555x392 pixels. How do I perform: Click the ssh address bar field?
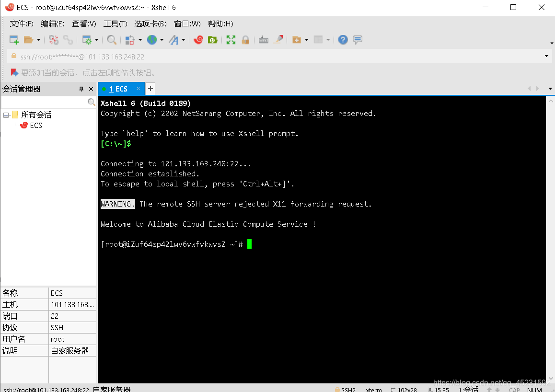point(276,57)
